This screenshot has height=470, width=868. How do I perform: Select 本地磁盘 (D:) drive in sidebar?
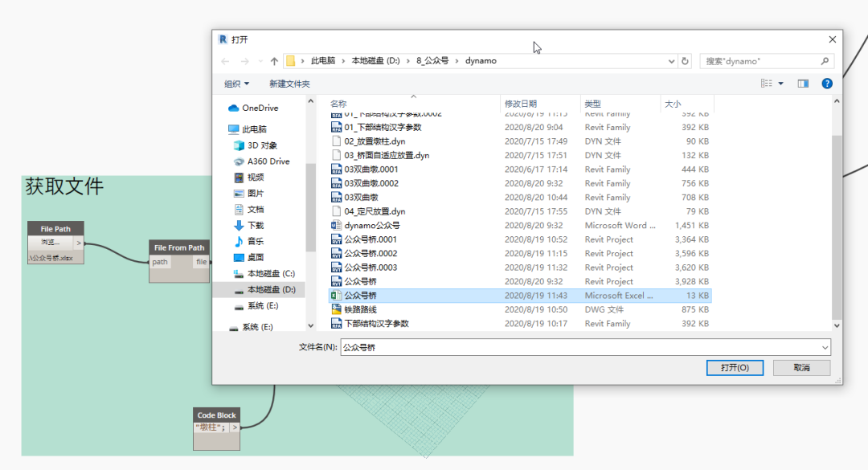click(x=264, y=289)
